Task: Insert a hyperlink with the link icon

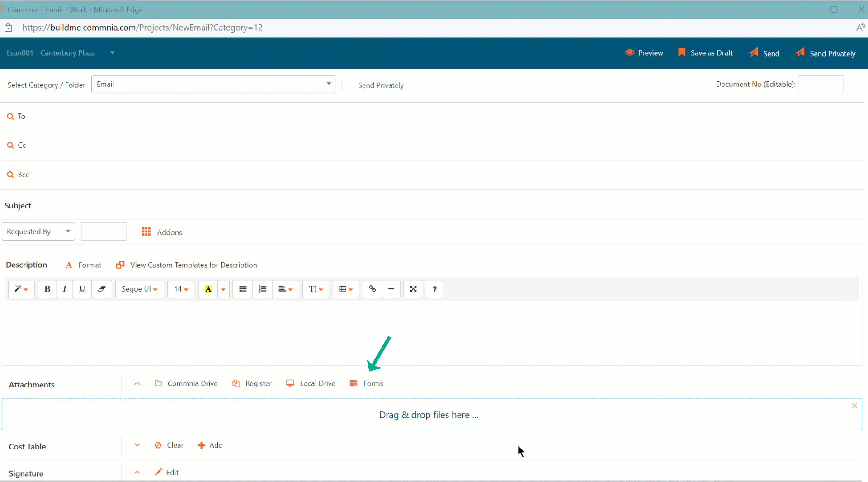Action: [372, 289]
